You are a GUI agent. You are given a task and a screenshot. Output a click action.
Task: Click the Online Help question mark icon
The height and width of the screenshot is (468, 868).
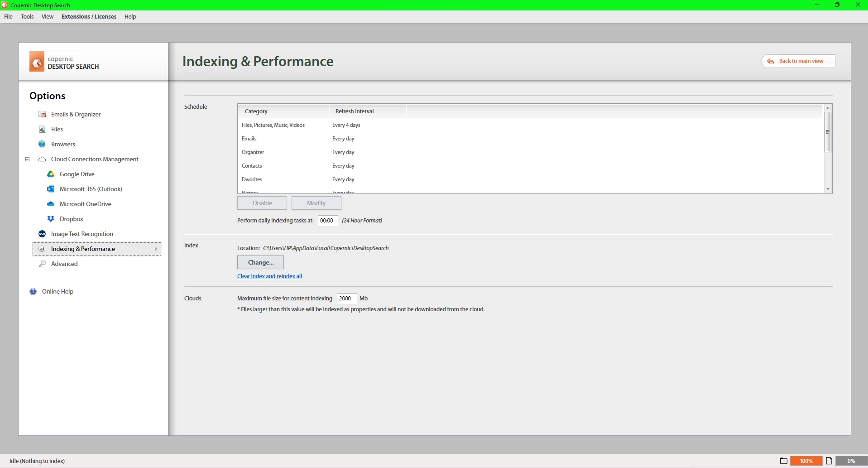tap(33, 291)
